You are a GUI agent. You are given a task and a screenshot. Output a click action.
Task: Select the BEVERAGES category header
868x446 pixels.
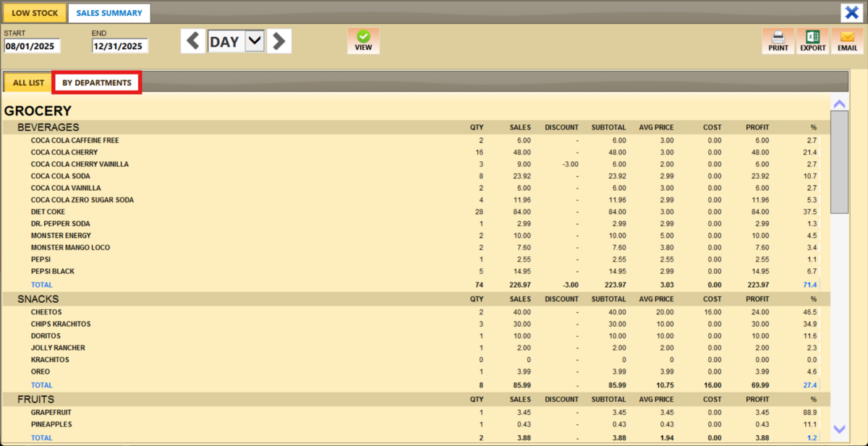point(48,127)
